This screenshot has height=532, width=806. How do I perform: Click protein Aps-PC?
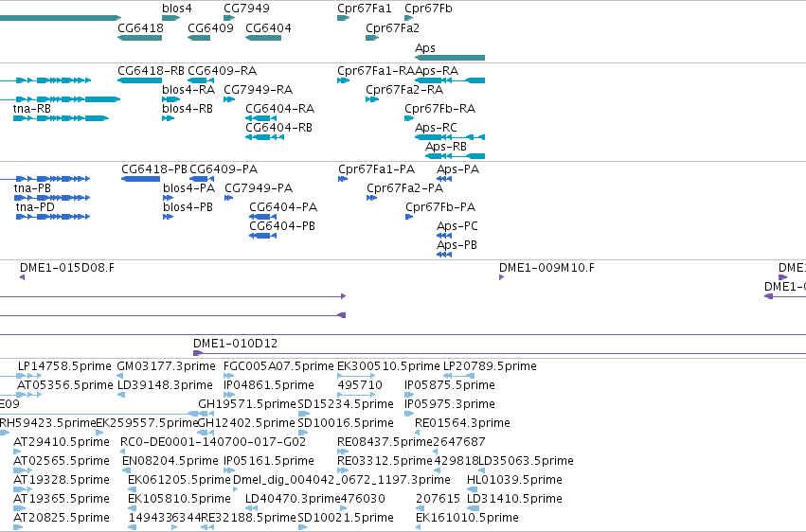point(457,226)
